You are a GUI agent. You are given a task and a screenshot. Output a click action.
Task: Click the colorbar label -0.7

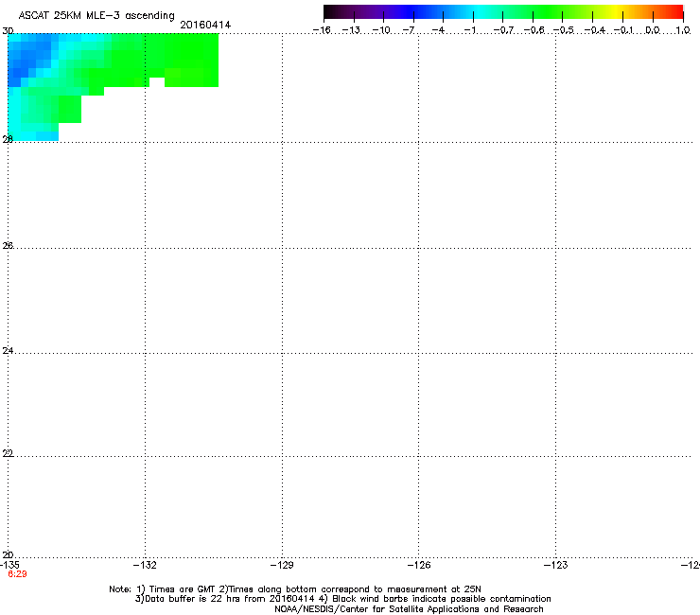click(x=503, y=30)
